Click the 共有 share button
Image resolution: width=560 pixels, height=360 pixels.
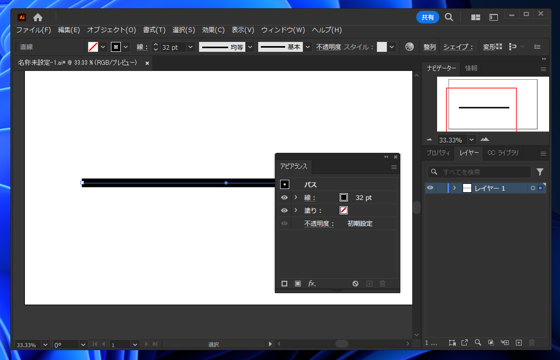pyautogui.click(x=428, y=17)
